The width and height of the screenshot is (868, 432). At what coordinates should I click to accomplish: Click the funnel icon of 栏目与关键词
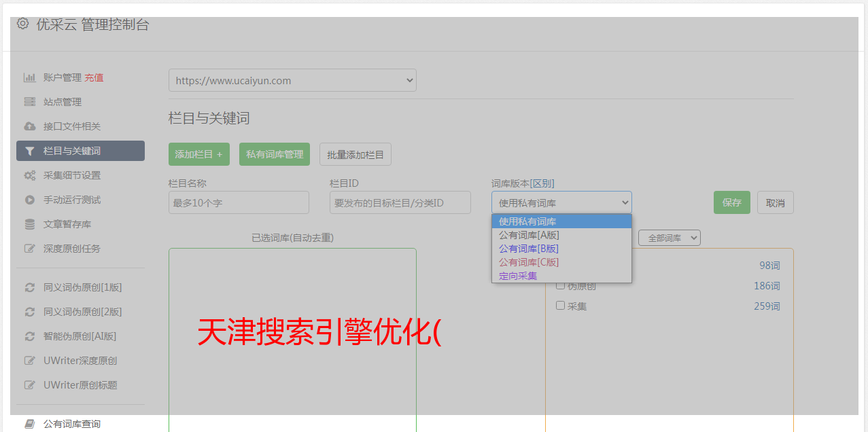pos(29,151)
